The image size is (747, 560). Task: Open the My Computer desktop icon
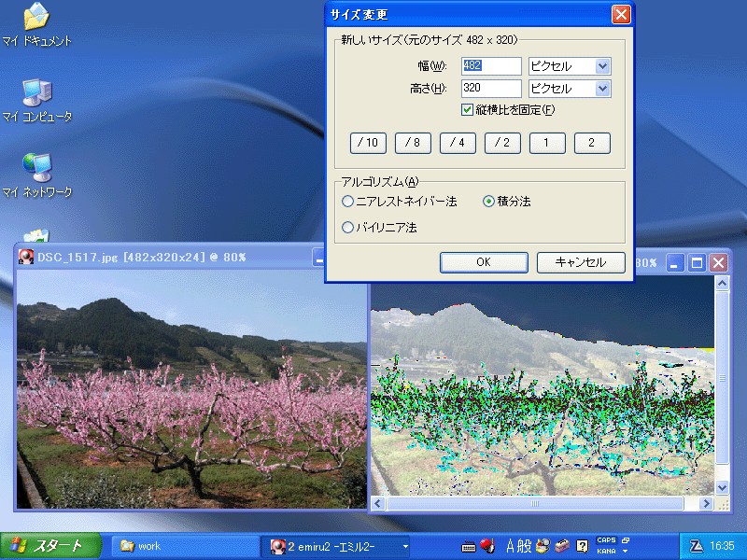click(36, 101)
